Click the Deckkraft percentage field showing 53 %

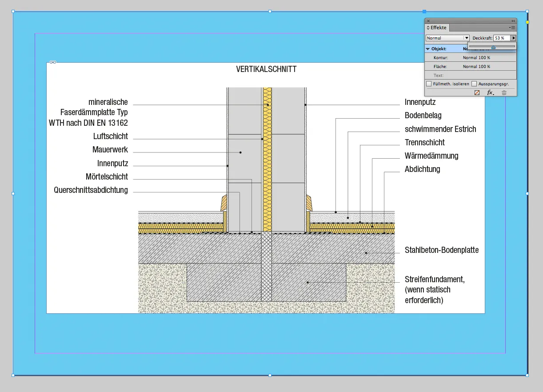coord(501,38)
